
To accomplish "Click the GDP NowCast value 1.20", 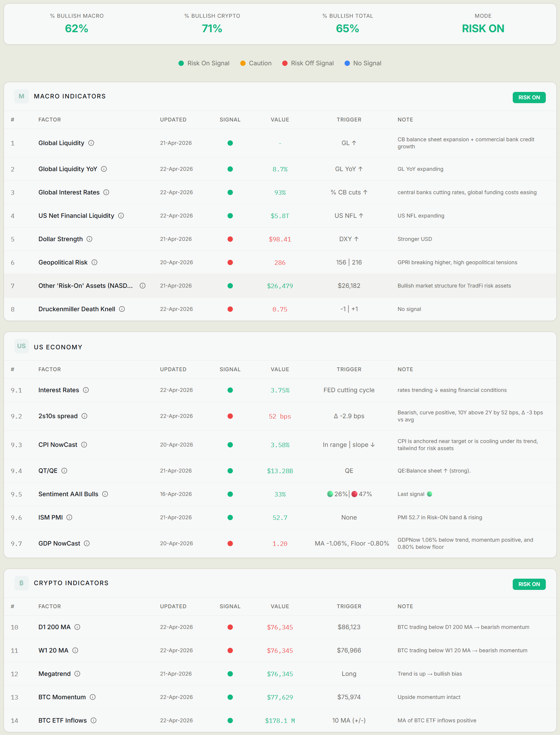I will pos(280,544).
